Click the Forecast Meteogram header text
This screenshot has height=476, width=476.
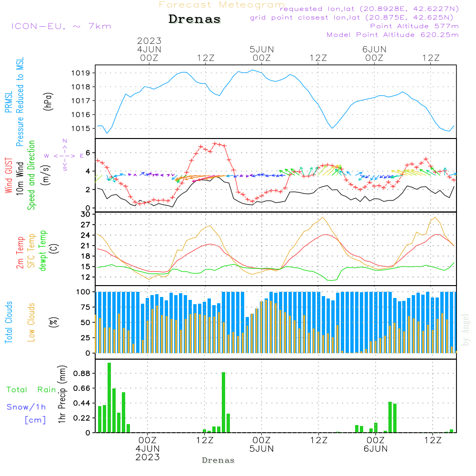221,5
